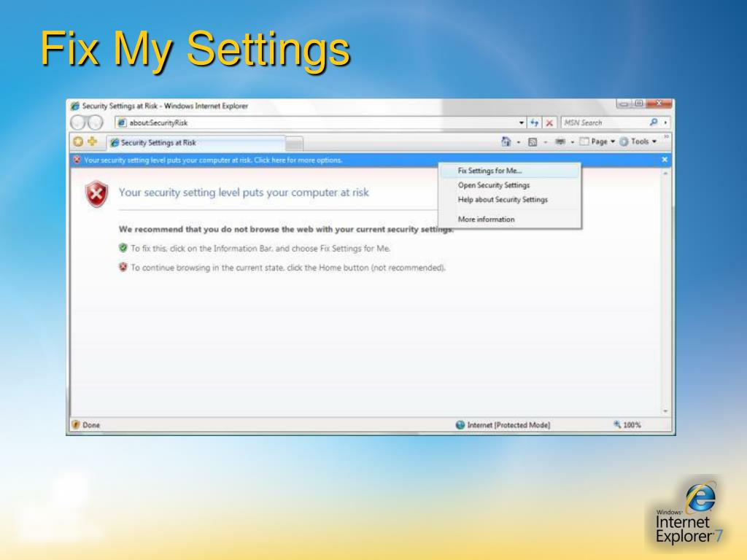Open the Page menu dropdown
The image size is (747, 560).
point(597,141)
